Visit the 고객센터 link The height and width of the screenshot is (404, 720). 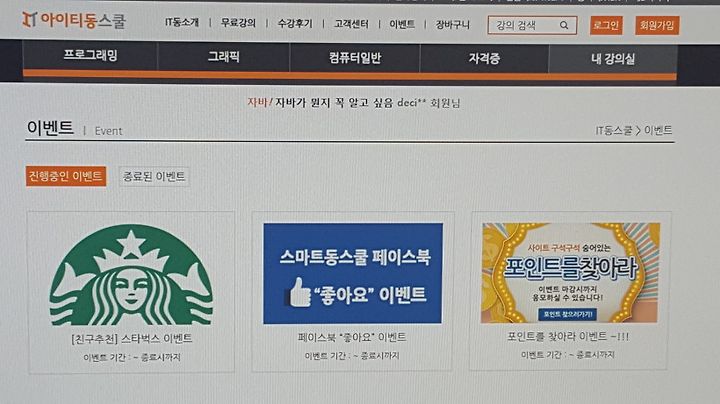click(x=351, y=23)
